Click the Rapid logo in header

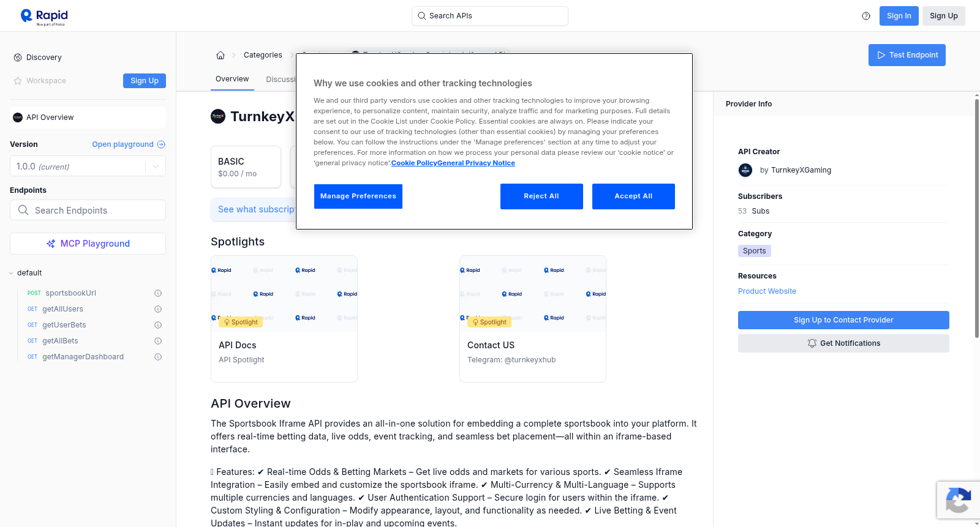point(44,17)
